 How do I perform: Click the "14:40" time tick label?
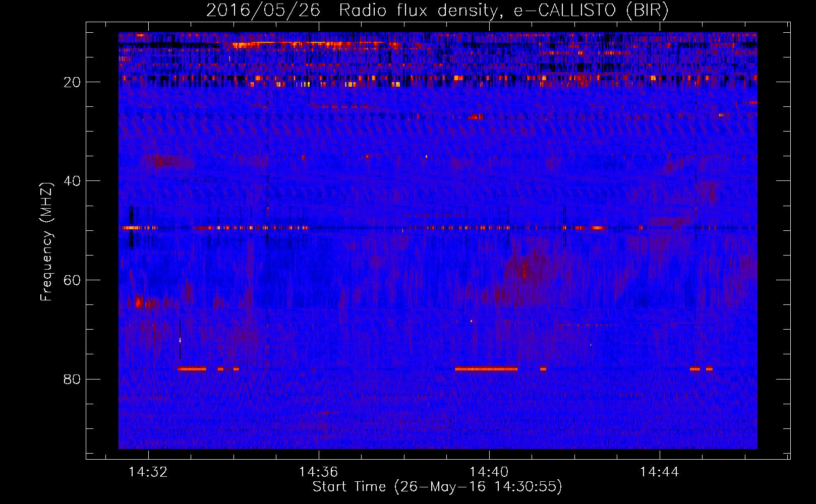point(489,472)
